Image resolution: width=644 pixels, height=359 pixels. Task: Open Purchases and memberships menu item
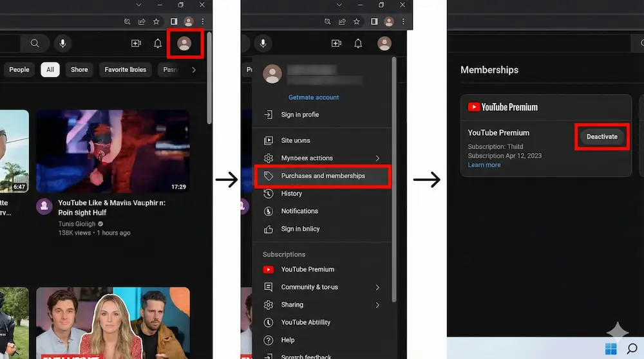pos(323,176)
